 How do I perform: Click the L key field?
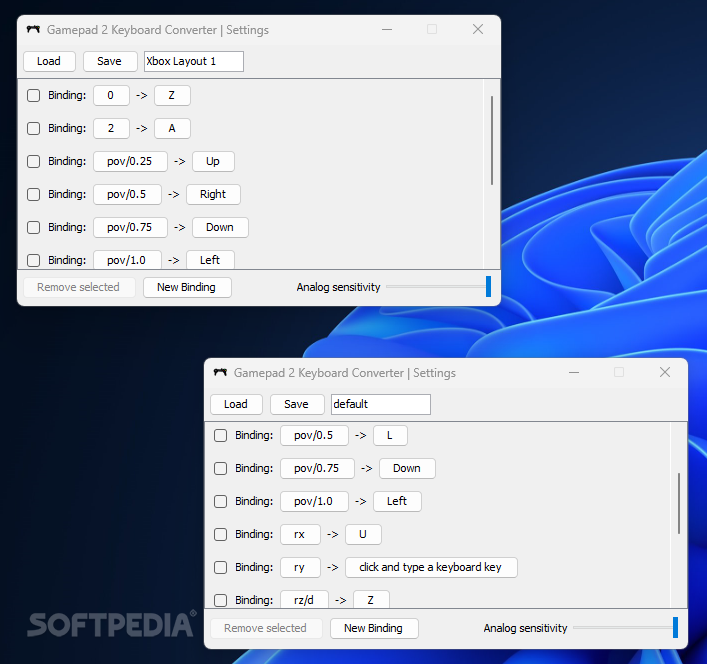pyautogui.click(x=390, y=435)
